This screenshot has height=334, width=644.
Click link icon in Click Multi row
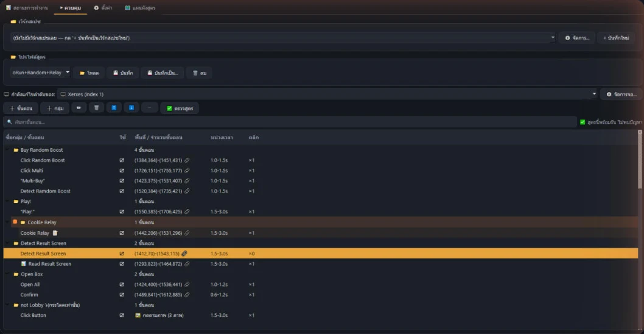[187, 170]
